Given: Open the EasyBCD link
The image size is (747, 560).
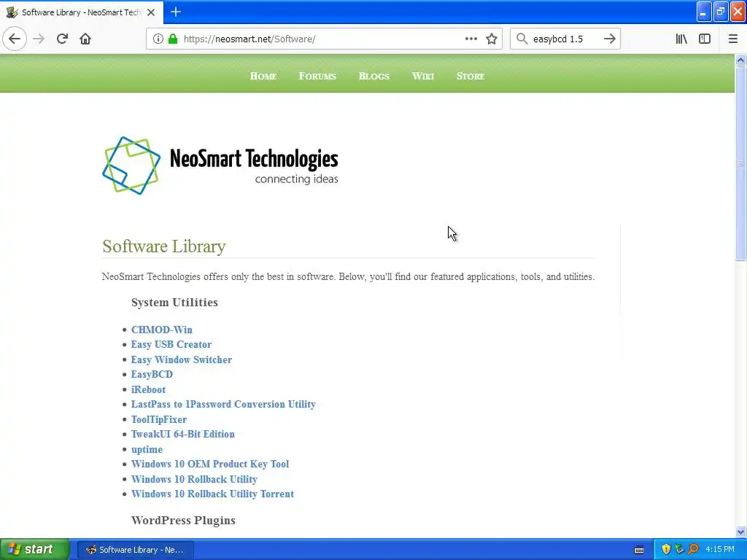Looking at the screenshot, I should tap(152, 374).
